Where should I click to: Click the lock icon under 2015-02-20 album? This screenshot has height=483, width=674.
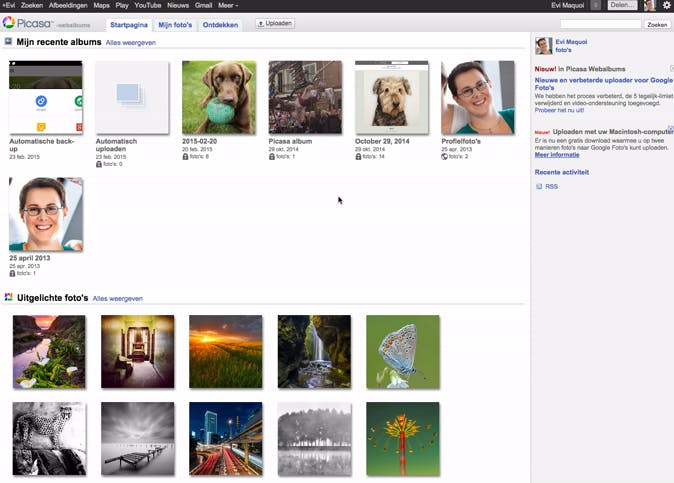coord(185,156)
